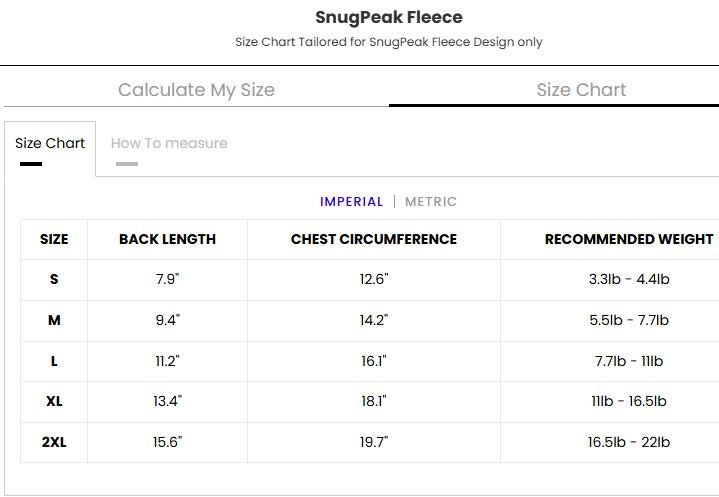Image resolution: width=719 pixels, height=497 pixels.
Task: Select IMPERIAL units
Action: click(351, 202)
